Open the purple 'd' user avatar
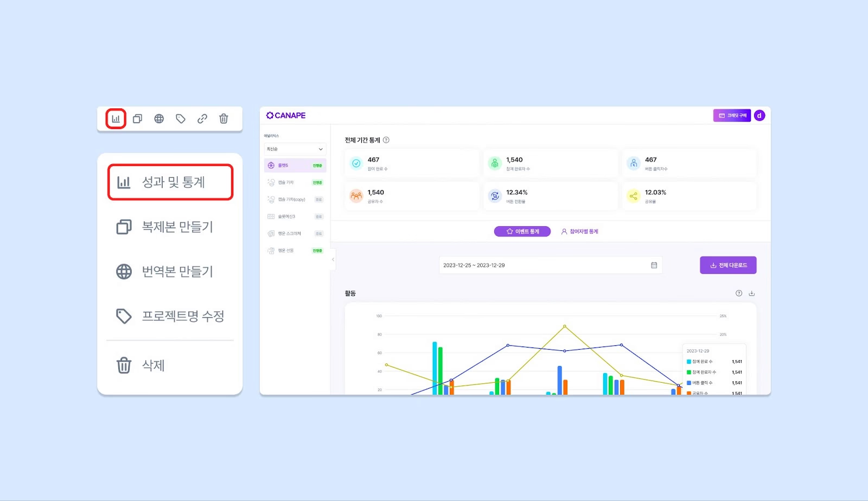The width and height of the screenshot is (868, 501). click(x=759, y=115)
